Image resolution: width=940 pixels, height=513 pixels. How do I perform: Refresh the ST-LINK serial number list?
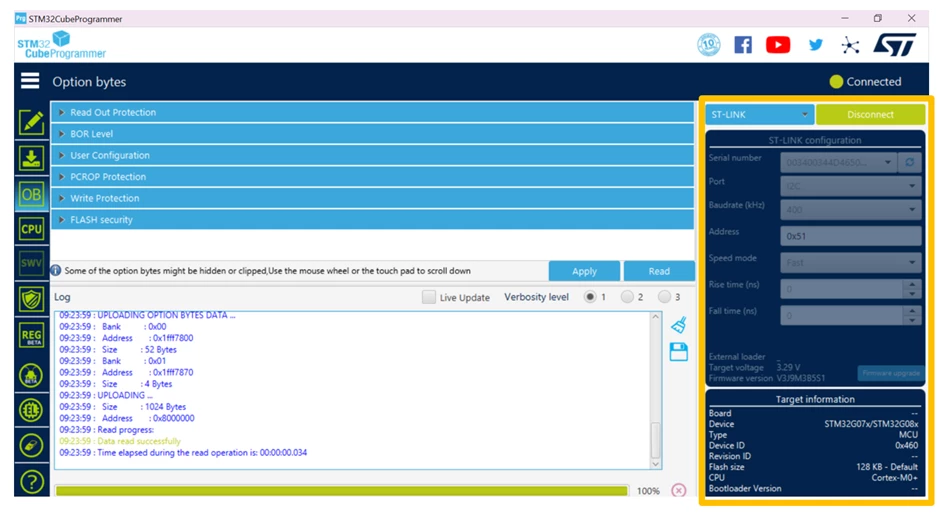909,162
